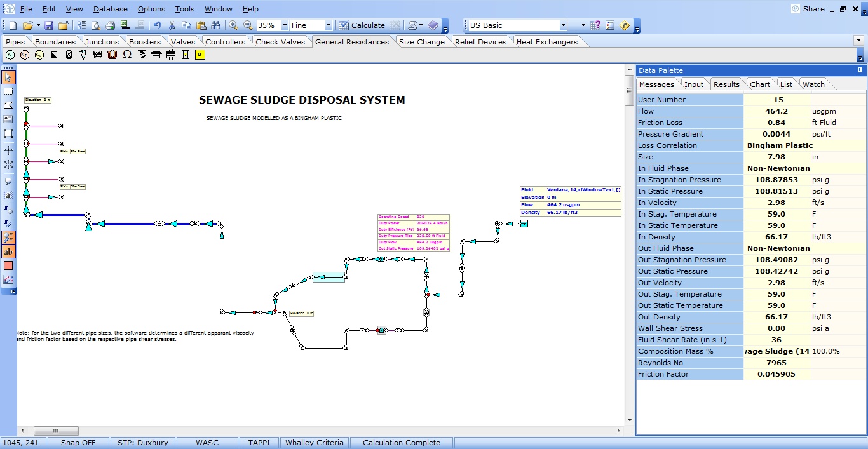Click the binoculars Find icon

(x=216, y=25)
